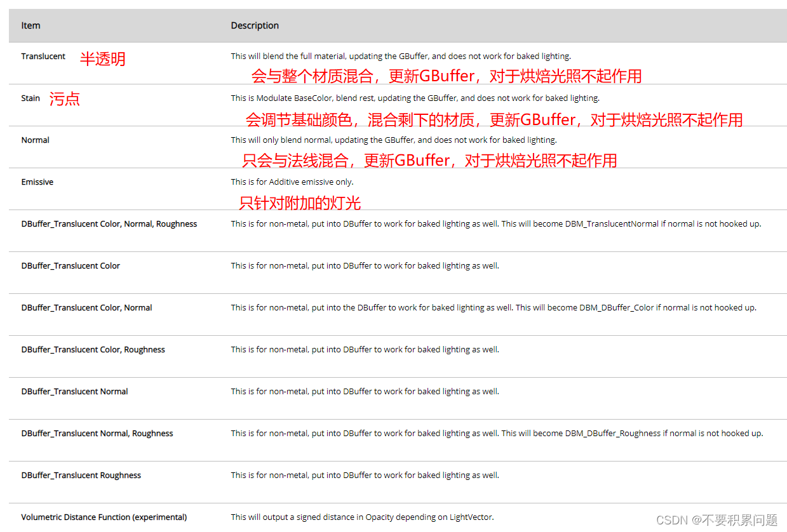Image resolution: width=787 pixels, height=532 pixels.
Task: Select the 'Emissive' item cell
Action: tap(37, 182)
